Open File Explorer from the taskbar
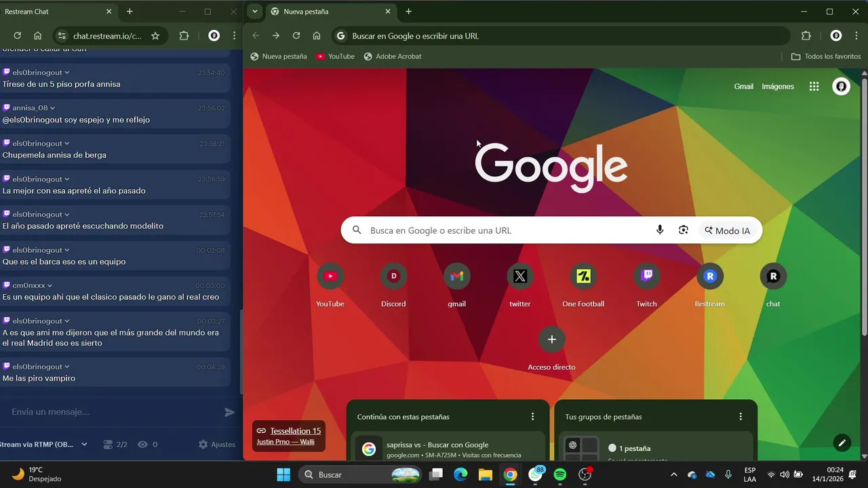The width and height of the screenshot is (868, 488). (486, 474)
